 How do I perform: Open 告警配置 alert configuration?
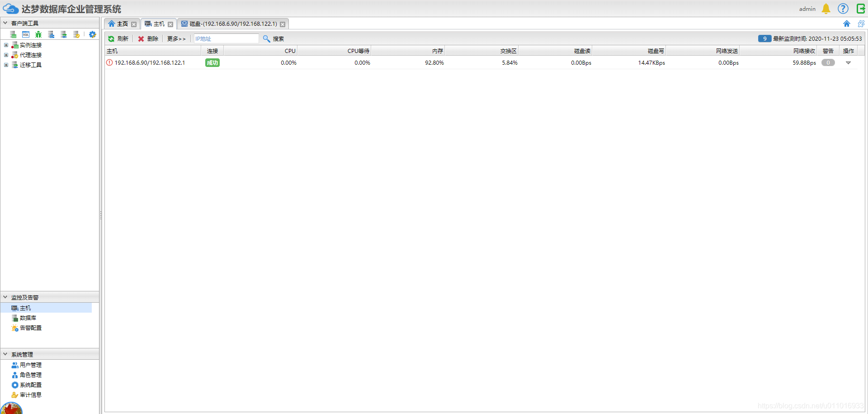(x=31, y=328)
